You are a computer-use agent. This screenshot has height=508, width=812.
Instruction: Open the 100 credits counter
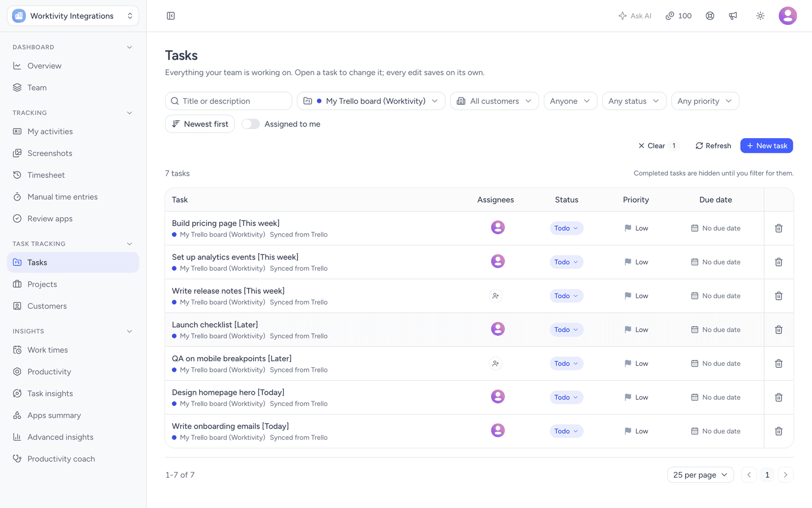pyautogui.click(x=679, y=16)
